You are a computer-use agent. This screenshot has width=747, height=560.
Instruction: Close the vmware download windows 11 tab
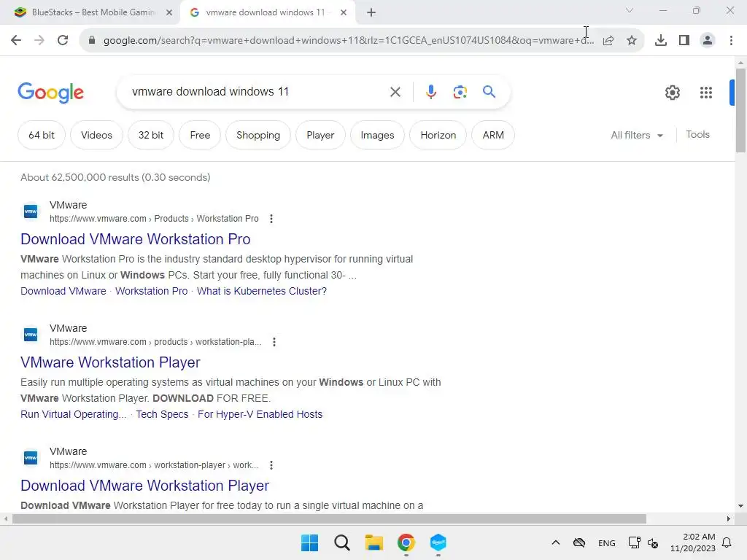point(344,13)
